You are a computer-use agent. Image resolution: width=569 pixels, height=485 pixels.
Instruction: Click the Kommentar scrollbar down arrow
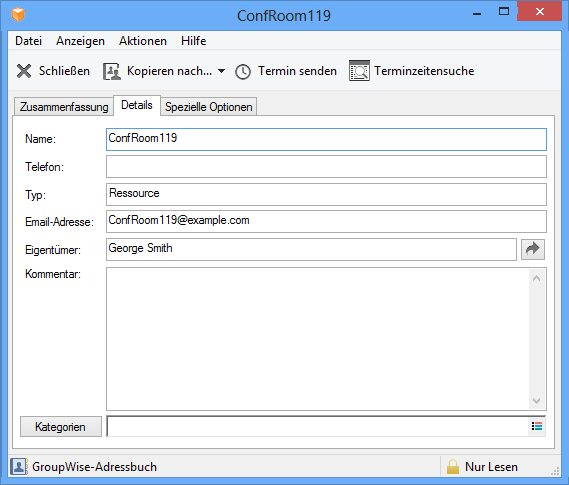click(x=536, y=401)
